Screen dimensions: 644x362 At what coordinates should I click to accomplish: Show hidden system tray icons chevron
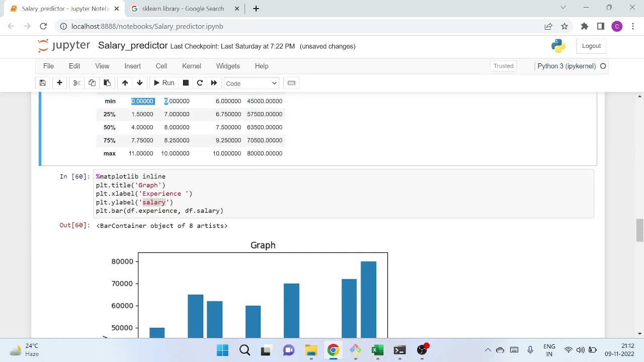tap(488, 350)
